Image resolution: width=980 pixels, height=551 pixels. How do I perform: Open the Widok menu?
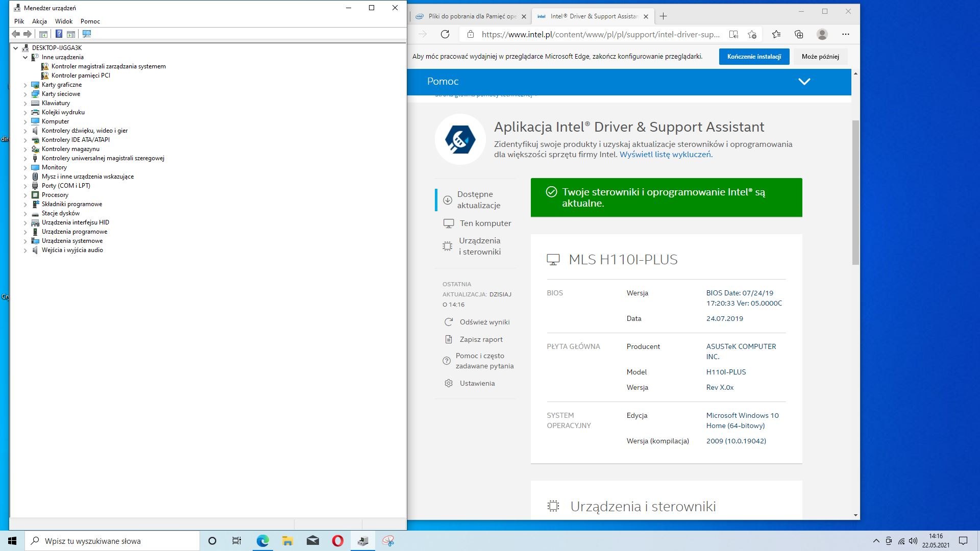tap(64, 21)
